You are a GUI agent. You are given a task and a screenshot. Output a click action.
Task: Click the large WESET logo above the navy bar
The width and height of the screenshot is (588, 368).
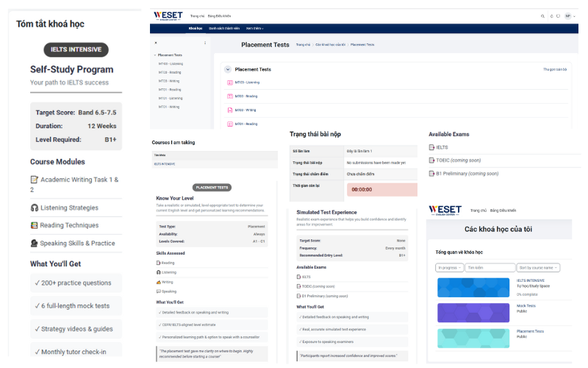[x=168, y=15]
